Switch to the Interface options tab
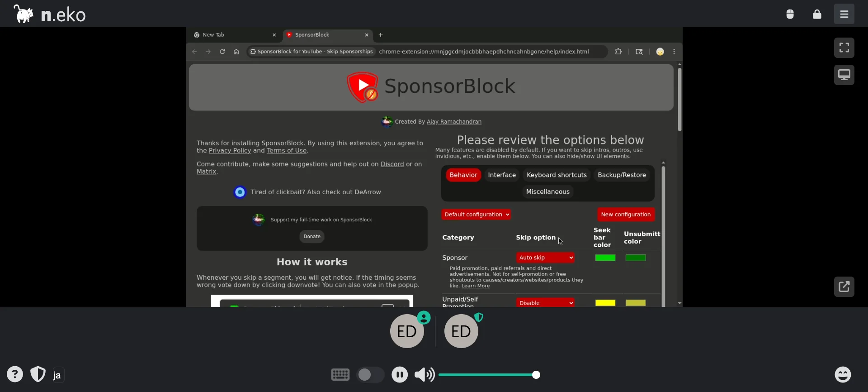 (502, 175)
